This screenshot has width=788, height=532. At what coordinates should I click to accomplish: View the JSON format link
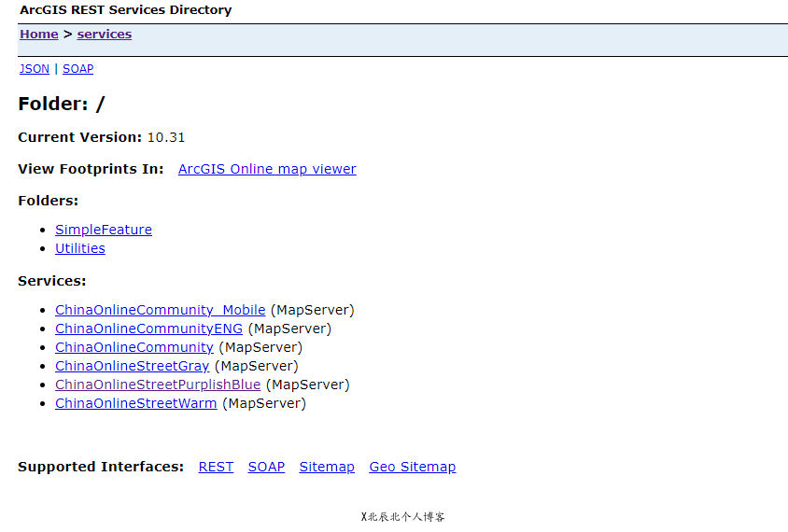point(35,69)
